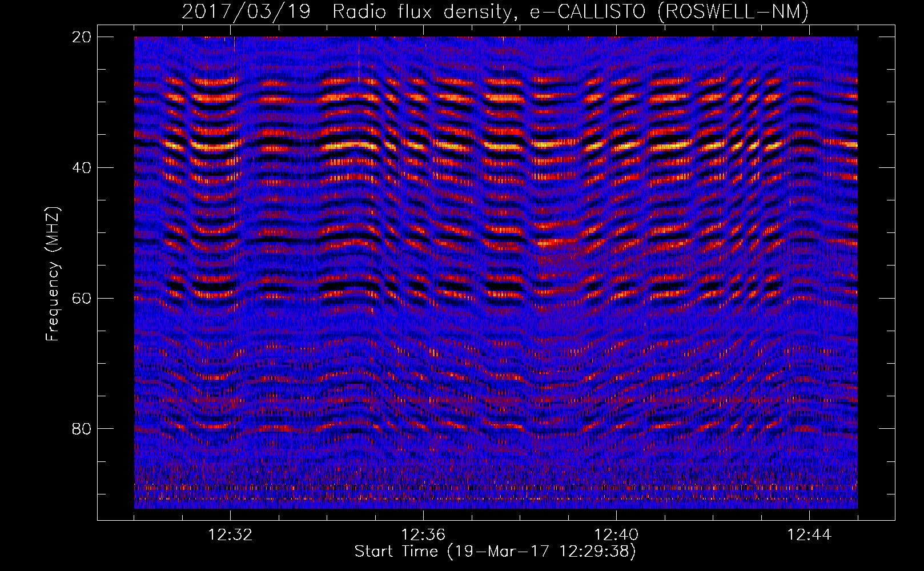Click the 80 MHz frequency tick label

[82, 429]
